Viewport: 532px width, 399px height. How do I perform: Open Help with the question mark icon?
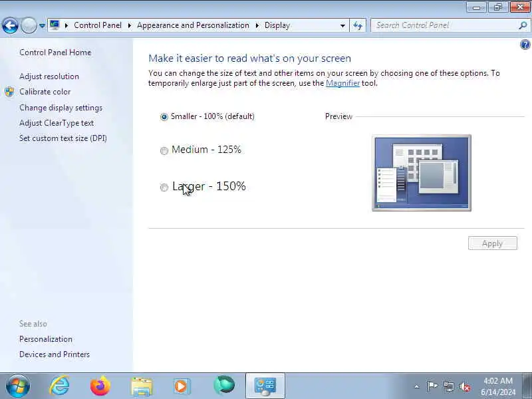tap(525, 45)
